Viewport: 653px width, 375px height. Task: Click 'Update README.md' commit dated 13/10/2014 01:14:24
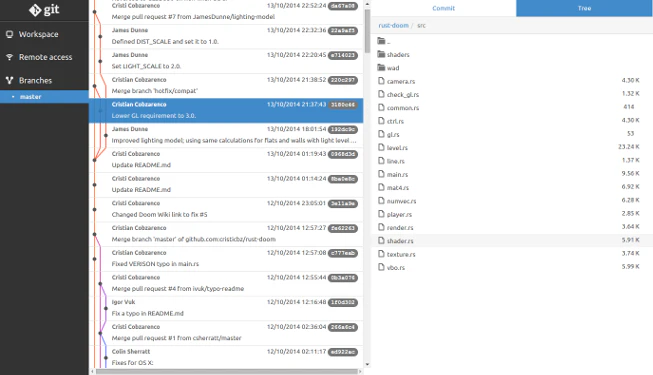226,185
